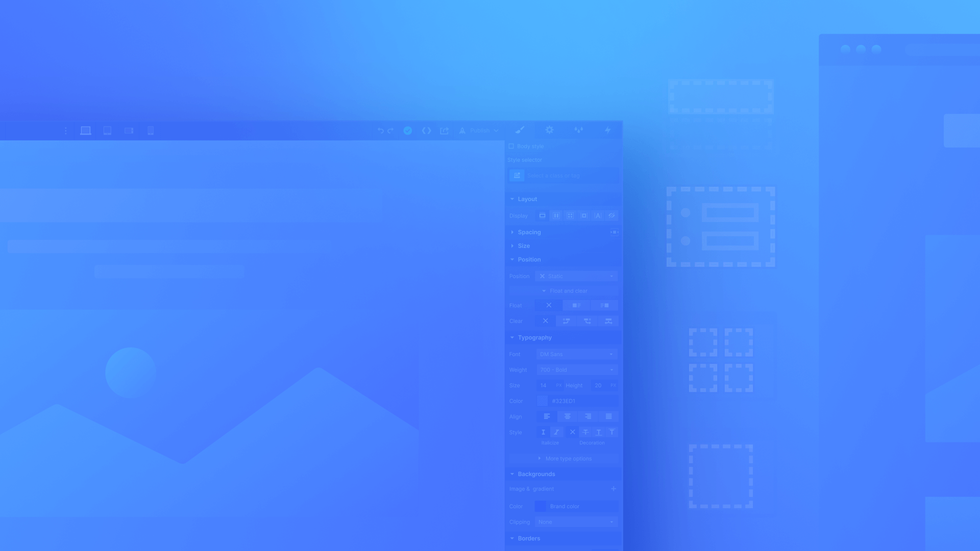980x551 pixels.
Task: Collapse the Typography section
Action: click(512, 337)
